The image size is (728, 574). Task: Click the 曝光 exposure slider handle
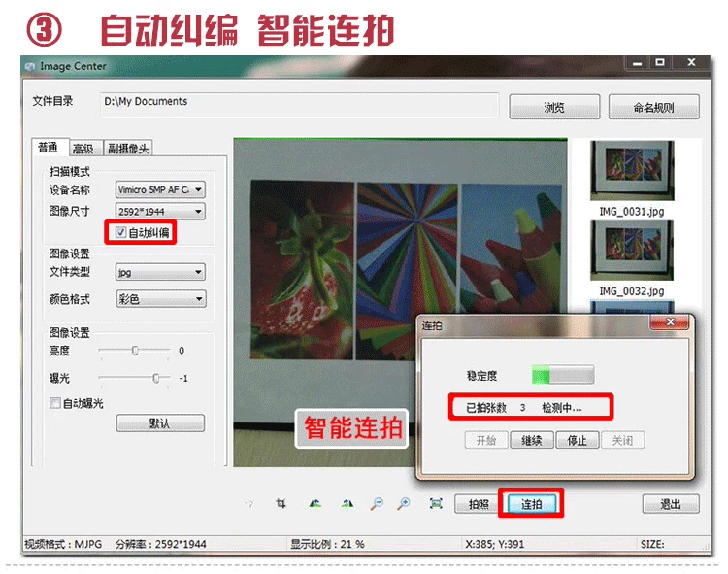click(156, 378)
